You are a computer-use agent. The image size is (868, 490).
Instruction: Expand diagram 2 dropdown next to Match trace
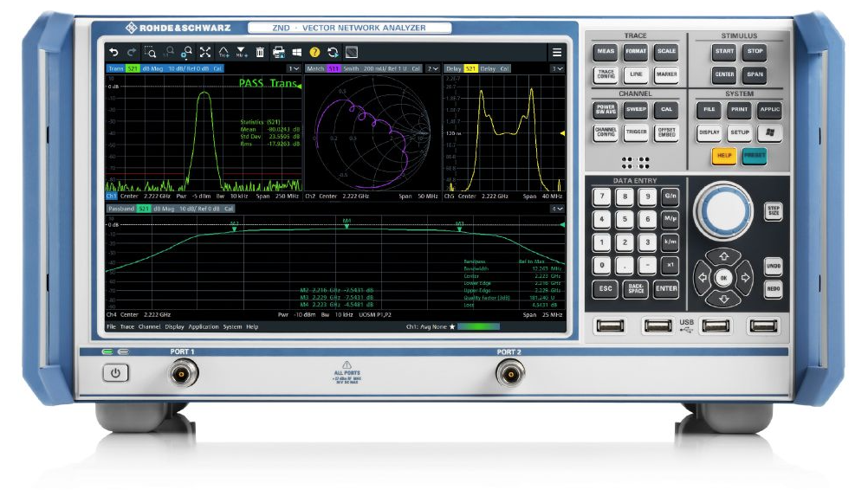tap(433, 68)
